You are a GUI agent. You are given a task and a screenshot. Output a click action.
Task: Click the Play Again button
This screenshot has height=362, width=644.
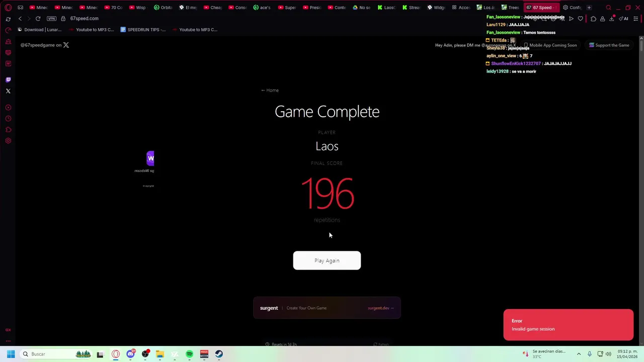click(327, 260)
